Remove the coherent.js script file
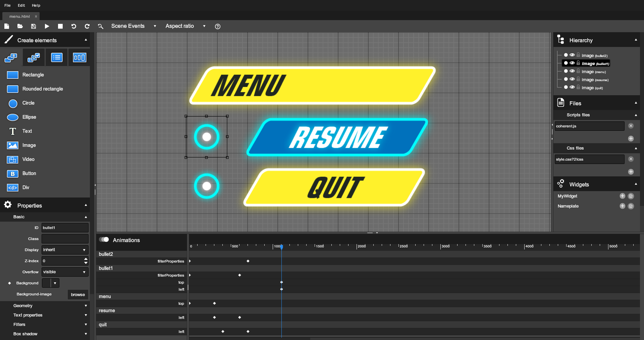Image resolution: width=644 pixels, height=340 pixels. pyautogui.click(x=631, y=126)
